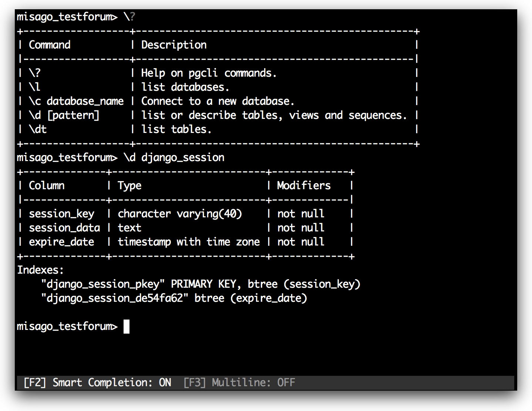Click 'session_data' column name
Viewport: 532px width, 411px height.
point(64,228)
